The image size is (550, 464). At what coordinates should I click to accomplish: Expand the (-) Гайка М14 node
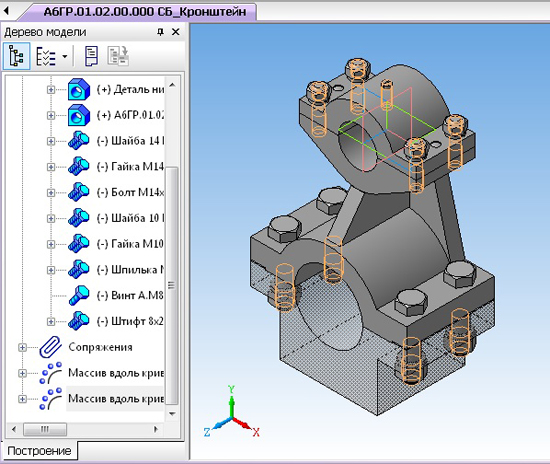point(51,167)
